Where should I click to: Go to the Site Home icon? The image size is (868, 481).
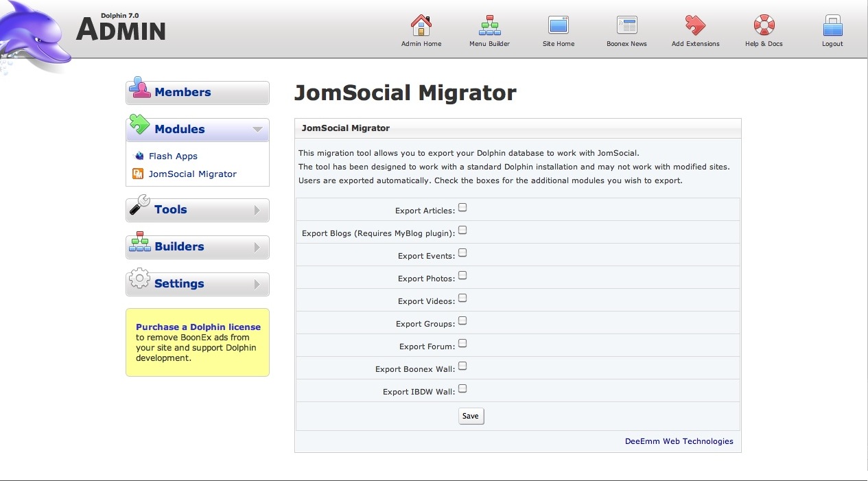click(x=559, y=25)
